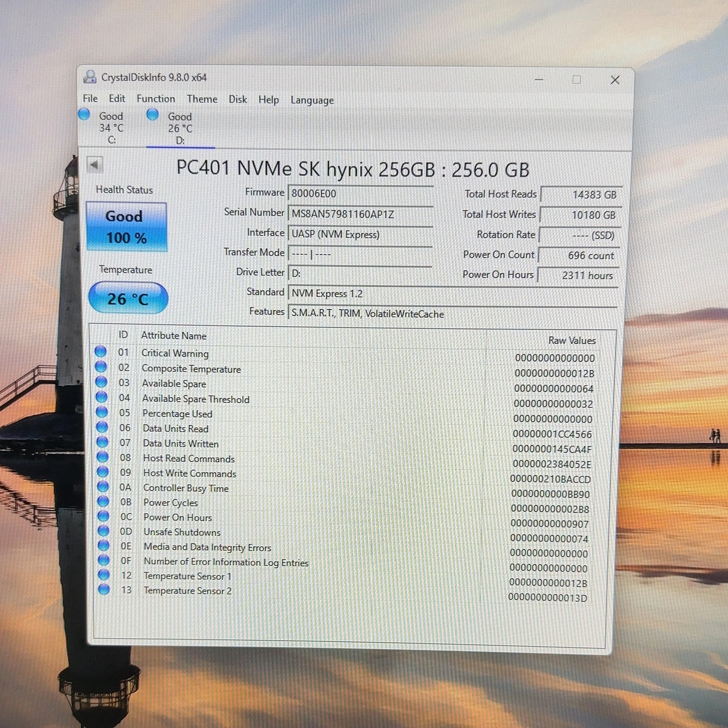
Task: Click the Power On Hours value 2311 hours
Action: (578, 275)
